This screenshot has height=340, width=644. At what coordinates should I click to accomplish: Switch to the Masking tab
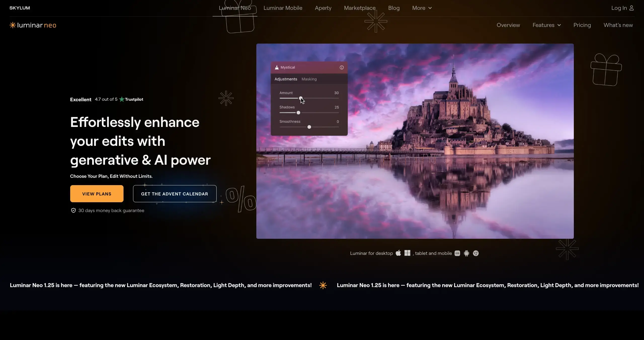[x=309, y=79]
